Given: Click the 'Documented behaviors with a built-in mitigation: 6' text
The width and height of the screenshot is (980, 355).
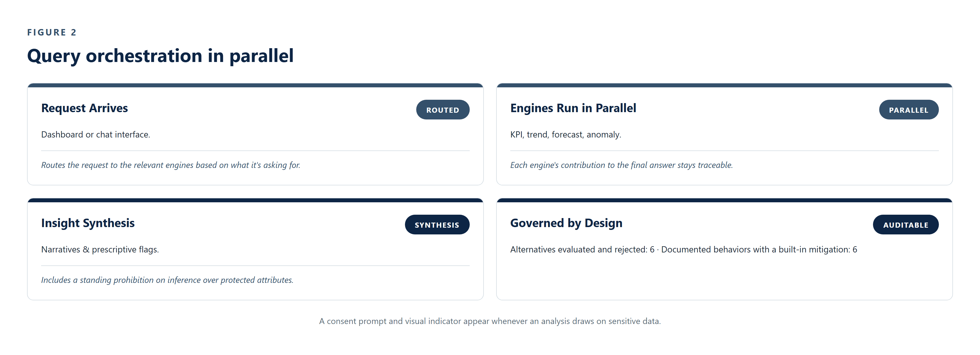Looking at the screenshot, I should click(759, 249).
